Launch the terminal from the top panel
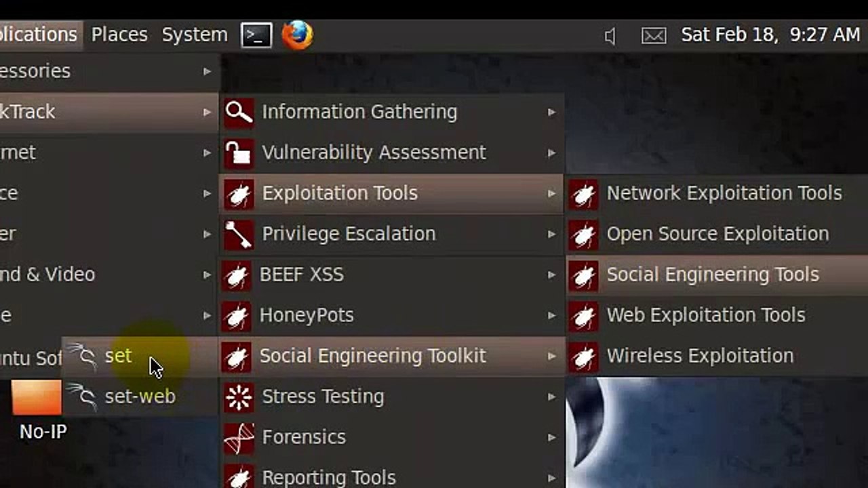This screenshot has height=488, width=868. pyautogui.click(x=256, y=35)
